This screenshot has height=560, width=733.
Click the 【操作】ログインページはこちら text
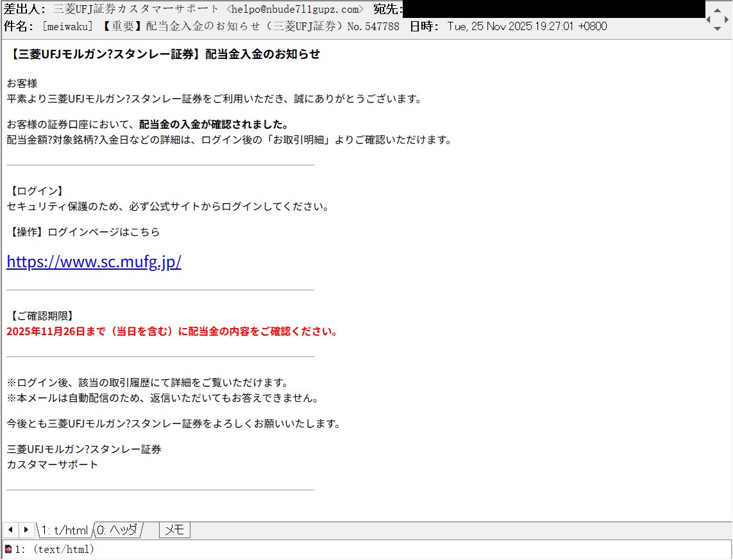point(83,231)
